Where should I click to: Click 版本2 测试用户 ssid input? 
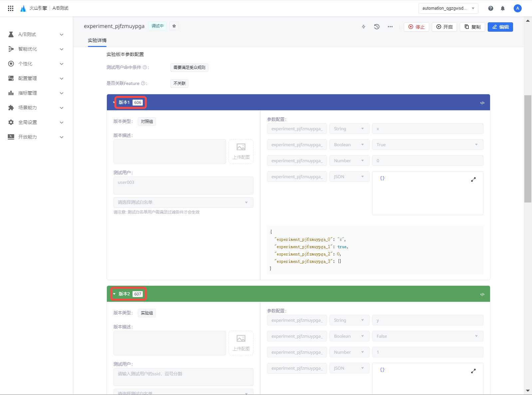click(183, 377)
